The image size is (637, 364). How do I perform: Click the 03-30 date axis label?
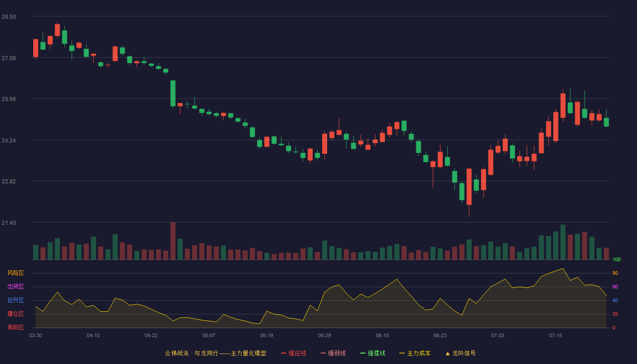[x=35, y=335]
